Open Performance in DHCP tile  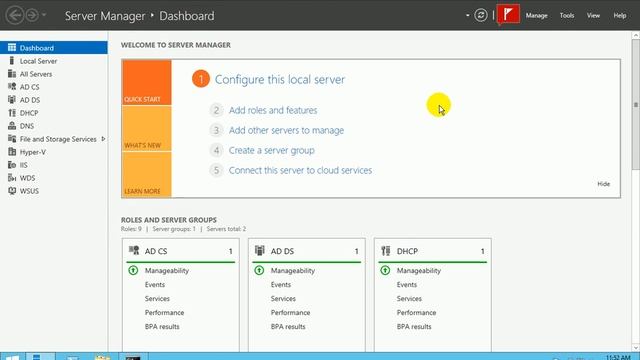click(x=416, y=312)
